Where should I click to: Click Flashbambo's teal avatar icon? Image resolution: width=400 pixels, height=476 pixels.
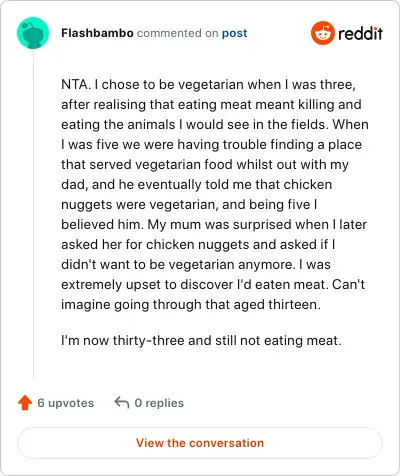coord(33,33)
